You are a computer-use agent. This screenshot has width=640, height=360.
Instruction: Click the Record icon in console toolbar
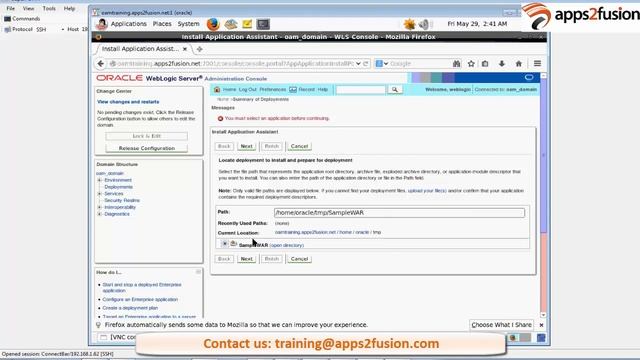(x=293, y=89)
